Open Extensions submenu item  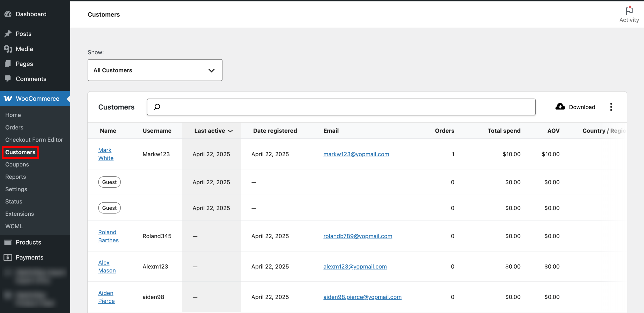click(20, 214)
